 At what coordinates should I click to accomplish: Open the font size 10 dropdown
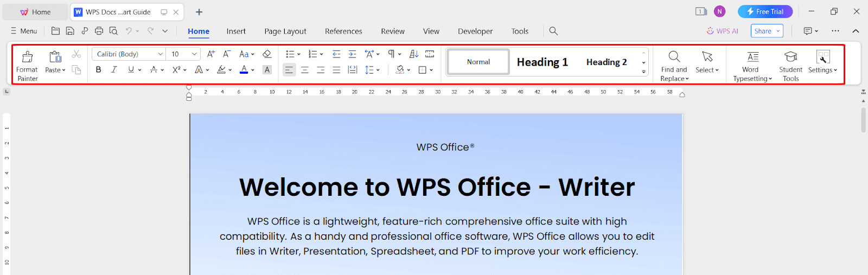[194, 54]
